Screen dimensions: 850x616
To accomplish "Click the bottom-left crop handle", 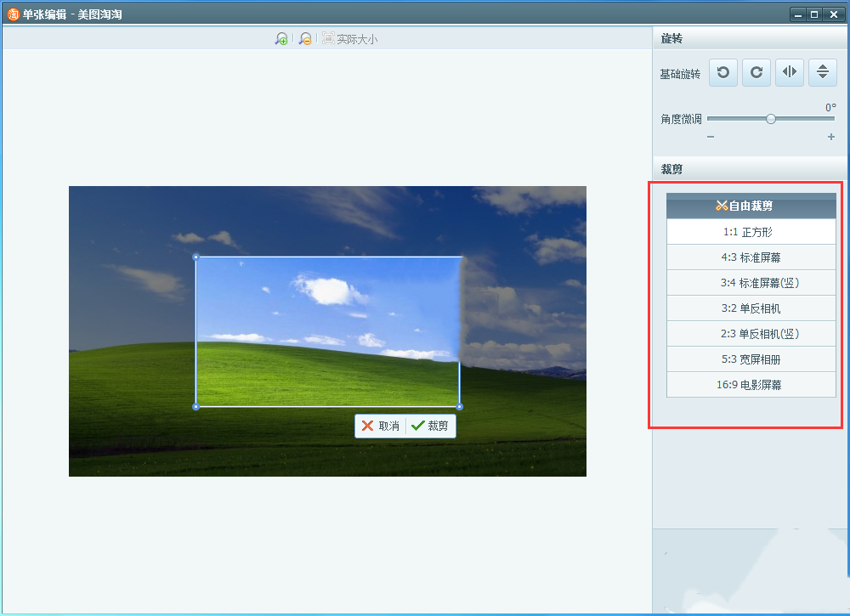I will pyautogui.click(x=196, y=406).
